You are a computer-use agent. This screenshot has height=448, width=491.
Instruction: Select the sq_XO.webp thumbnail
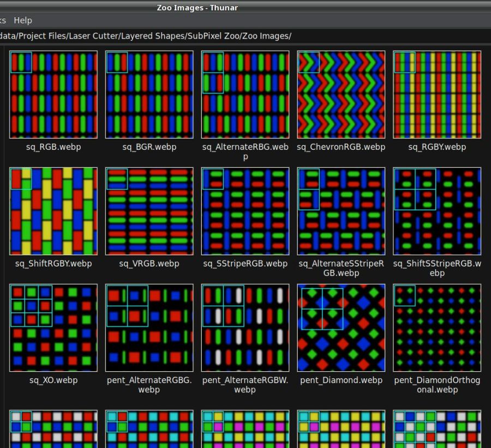pyautogui.click(x=53, y=327)
